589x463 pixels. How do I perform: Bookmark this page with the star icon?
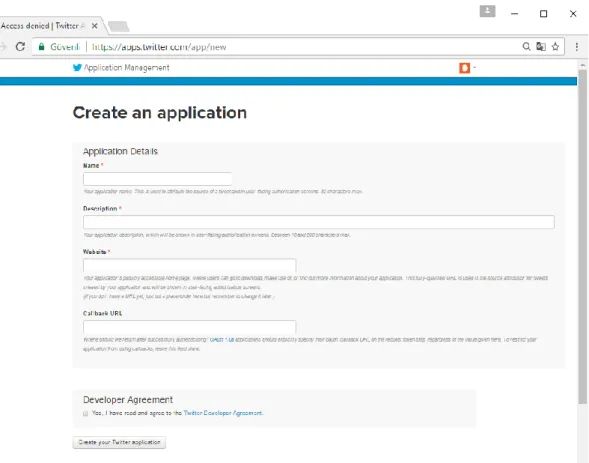click(x=555, y=47)
